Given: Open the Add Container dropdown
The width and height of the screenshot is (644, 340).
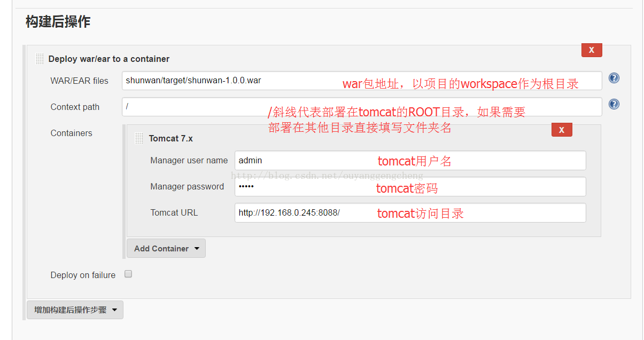Looking at the screenshot, I should point(166,248).
